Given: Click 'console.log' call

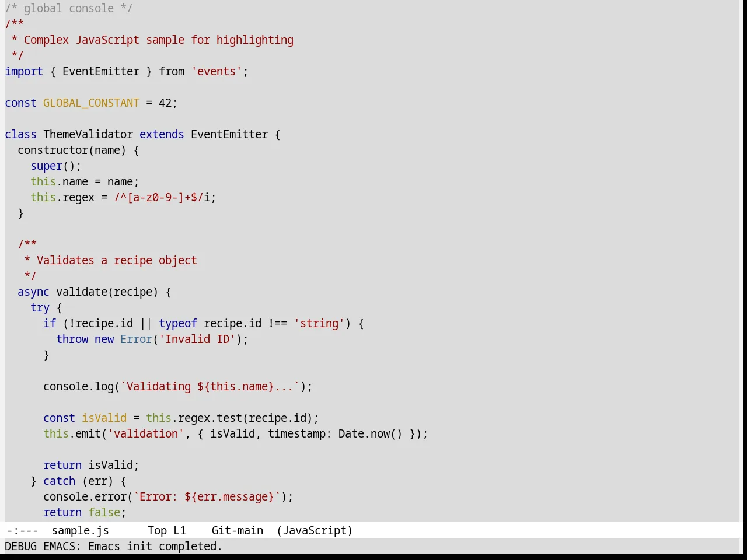Looking at the screenshot, I should pos(78,386).
